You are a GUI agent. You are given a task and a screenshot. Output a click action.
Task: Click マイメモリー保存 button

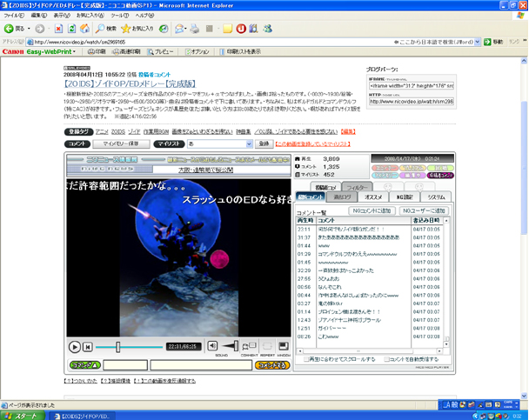point(121,144)
